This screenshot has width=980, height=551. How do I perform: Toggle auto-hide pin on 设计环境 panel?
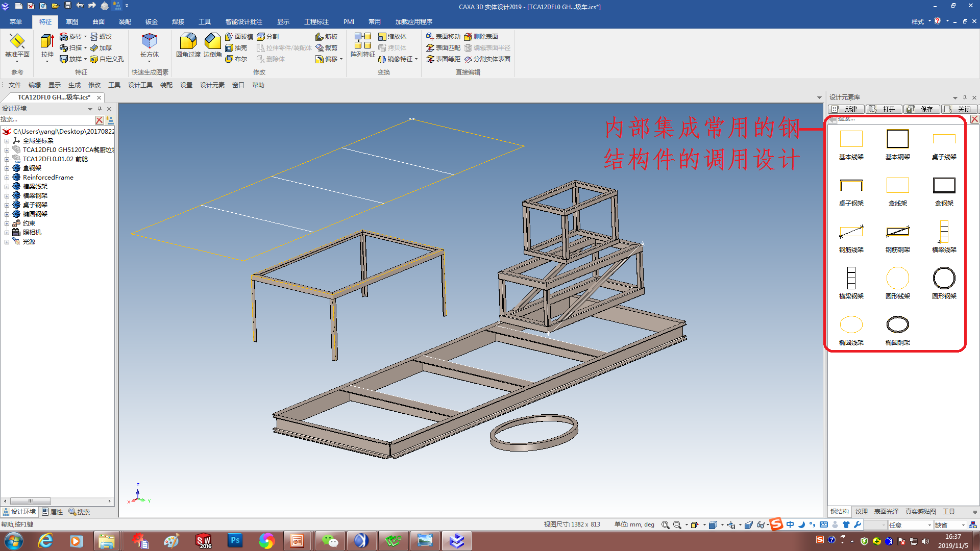[x=100, y=109]
